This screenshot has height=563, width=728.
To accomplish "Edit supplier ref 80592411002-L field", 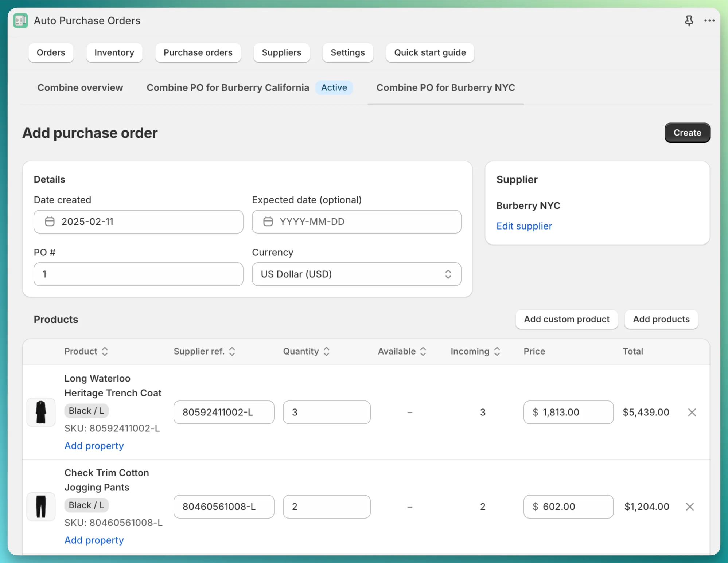I will 224,412.
